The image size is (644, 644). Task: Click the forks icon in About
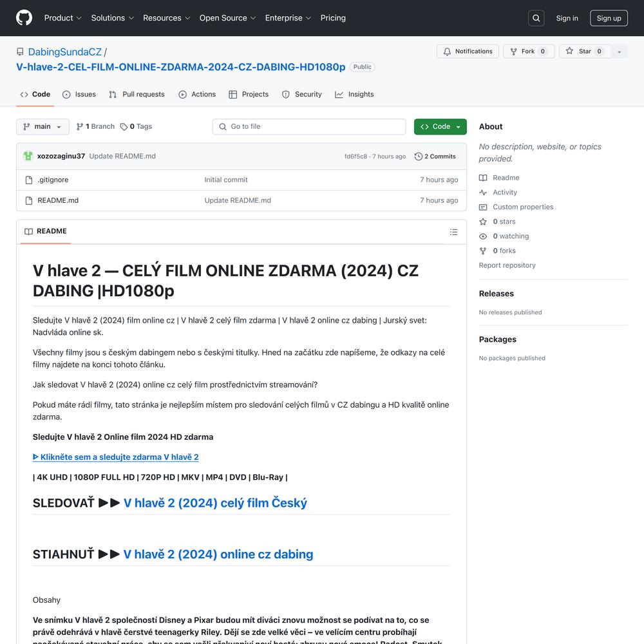(x=483, y=251)
